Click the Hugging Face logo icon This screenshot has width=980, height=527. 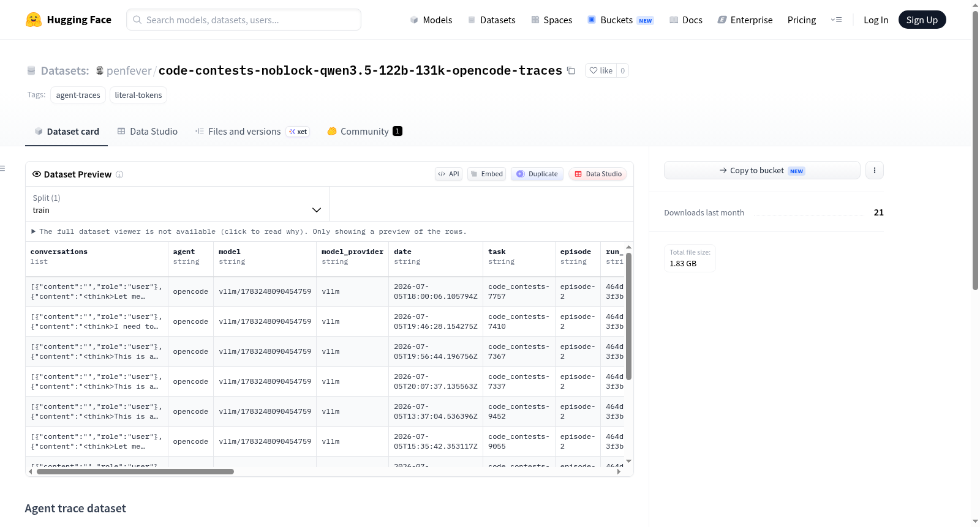(x=34, y=20)
